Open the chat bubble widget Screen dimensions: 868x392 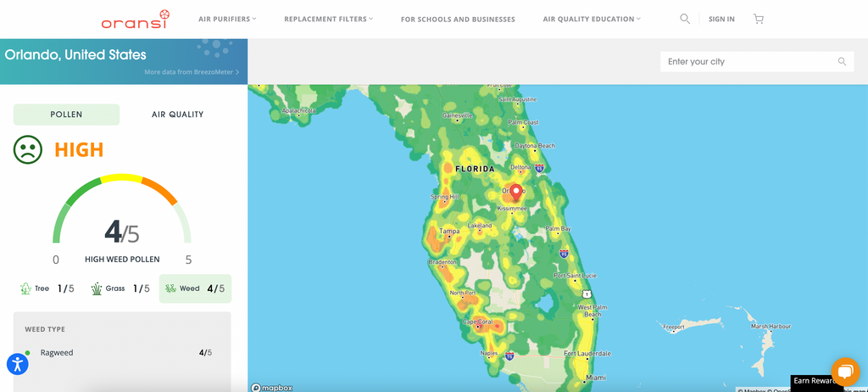pos(844,372)
